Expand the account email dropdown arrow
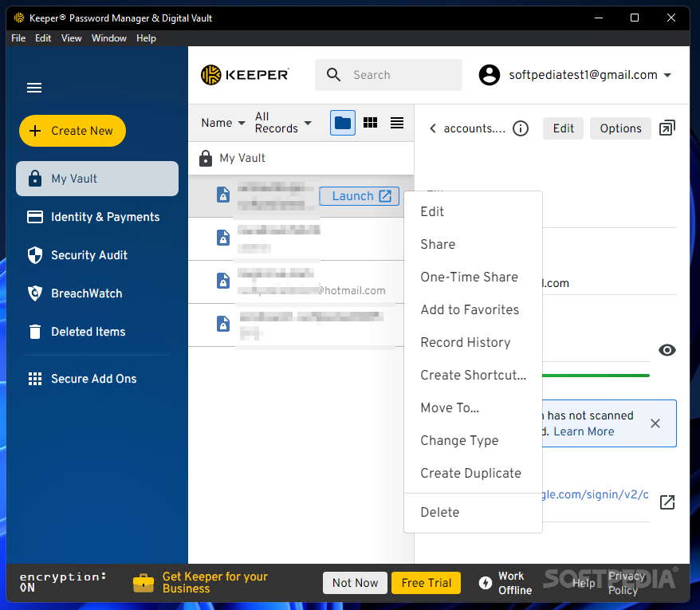 (x=667, y=76)
